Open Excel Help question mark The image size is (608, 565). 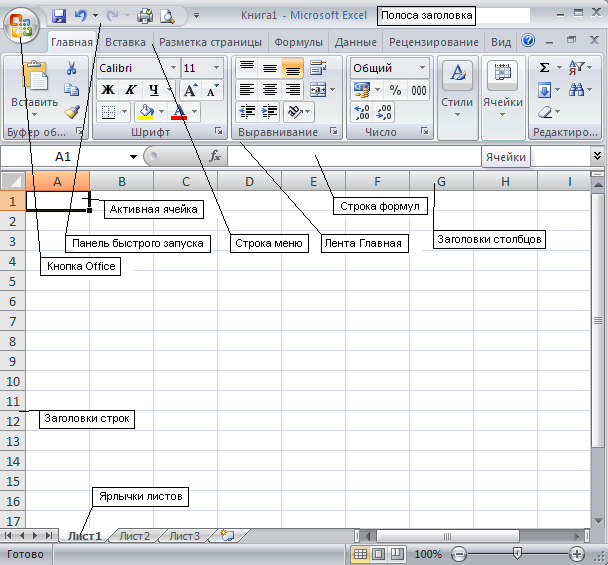[528, 40]
